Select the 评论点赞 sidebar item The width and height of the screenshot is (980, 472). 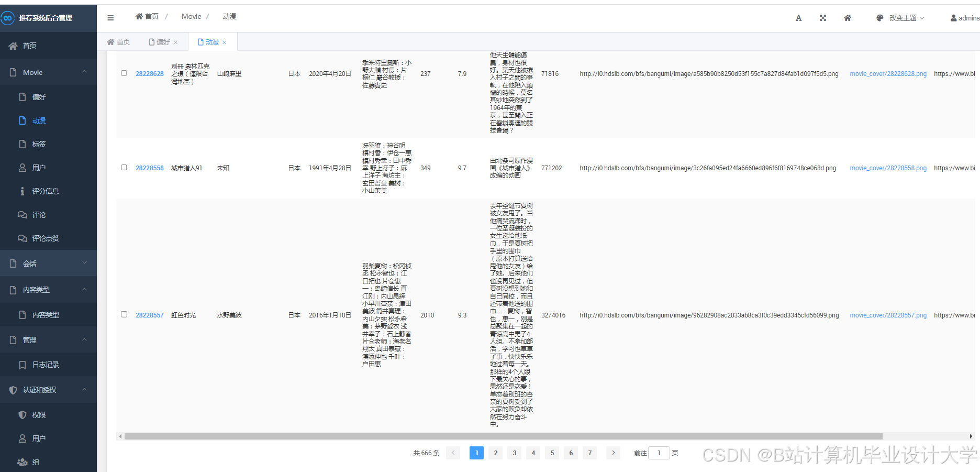pos(44,238)
